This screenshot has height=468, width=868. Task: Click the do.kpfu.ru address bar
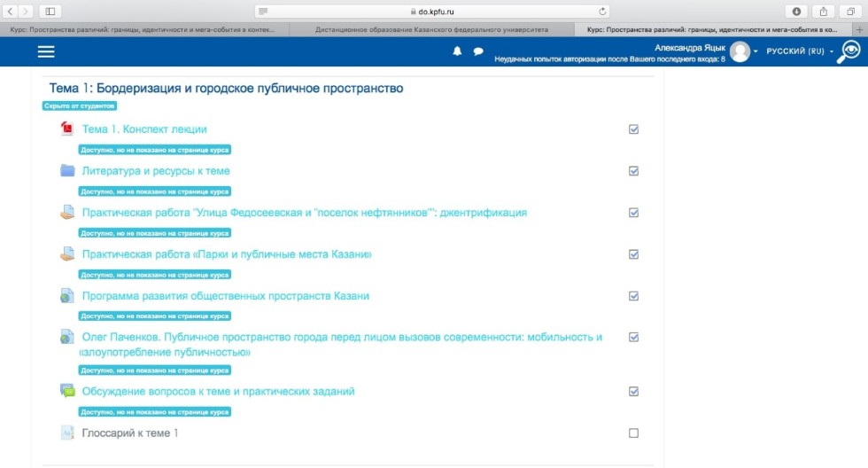point(433,12)
